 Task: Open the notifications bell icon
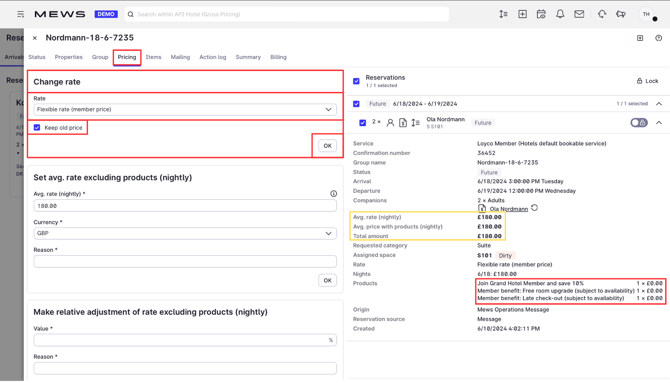pos(560,14)
